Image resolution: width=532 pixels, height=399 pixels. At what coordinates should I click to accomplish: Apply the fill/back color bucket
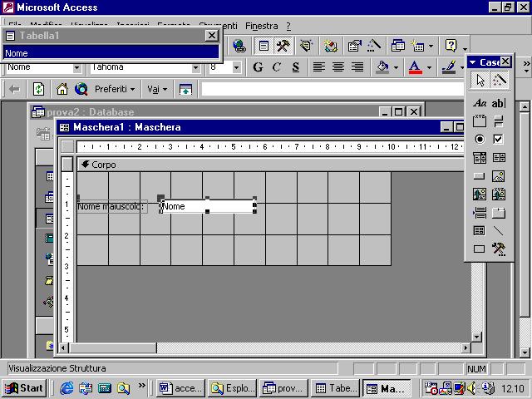[382, 67]
